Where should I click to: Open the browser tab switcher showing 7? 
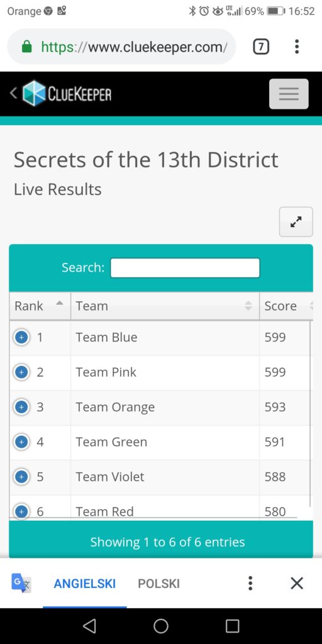click(261, 47)
